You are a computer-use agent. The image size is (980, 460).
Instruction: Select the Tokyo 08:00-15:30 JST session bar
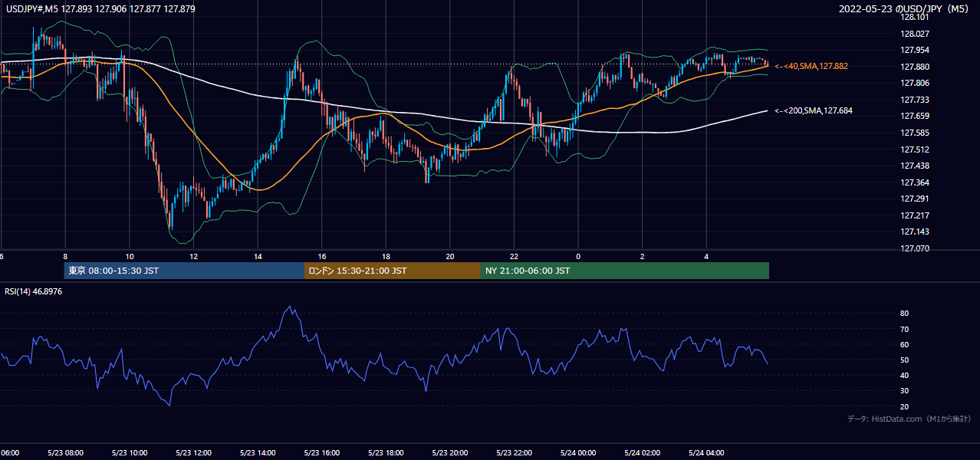point(184,271)
